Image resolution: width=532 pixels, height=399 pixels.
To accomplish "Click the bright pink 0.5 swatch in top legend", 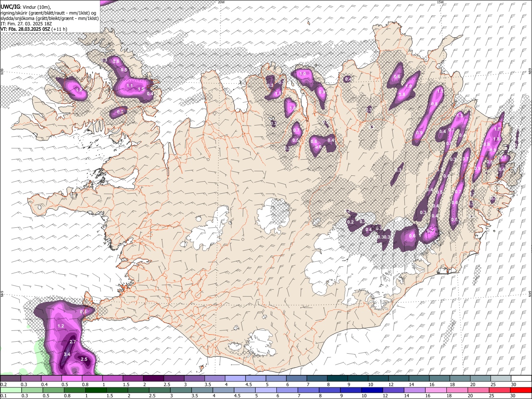I will coord(71,379).
